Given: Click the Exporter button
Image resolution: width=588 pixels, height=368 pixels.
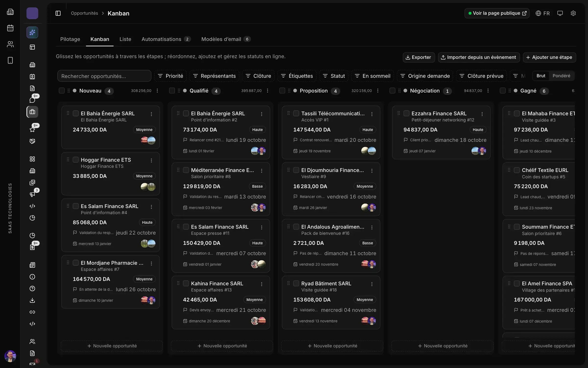Looking at the screenshot, I should 419,57.
